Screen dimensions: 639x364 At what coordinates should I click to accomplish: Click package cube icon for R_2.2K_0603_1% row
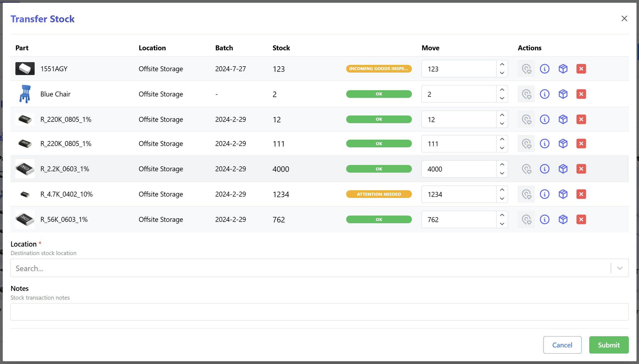(563, 169)
